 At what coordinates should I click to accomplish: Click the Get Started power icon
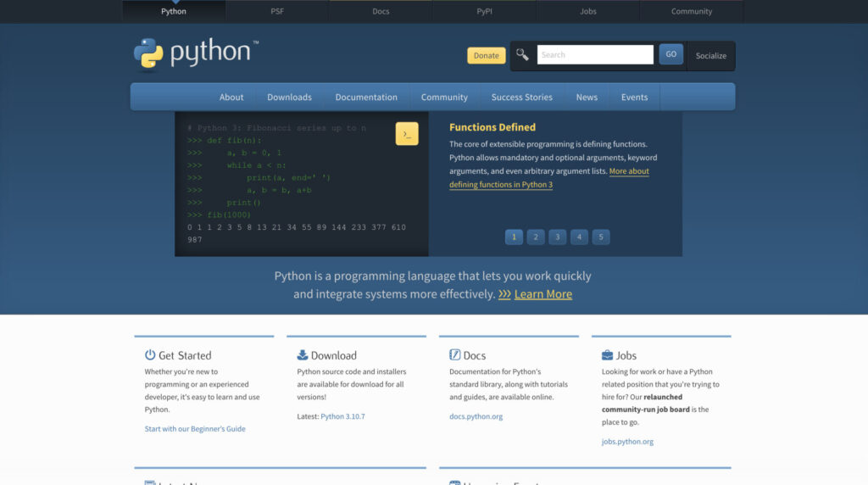[x=150, y=355]
